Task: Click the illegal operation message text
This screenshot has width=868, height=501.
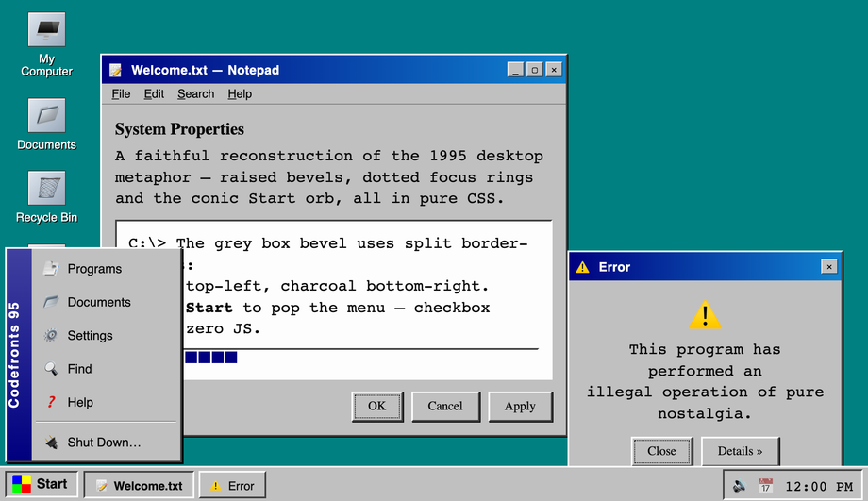Action: tap(705, 381)
